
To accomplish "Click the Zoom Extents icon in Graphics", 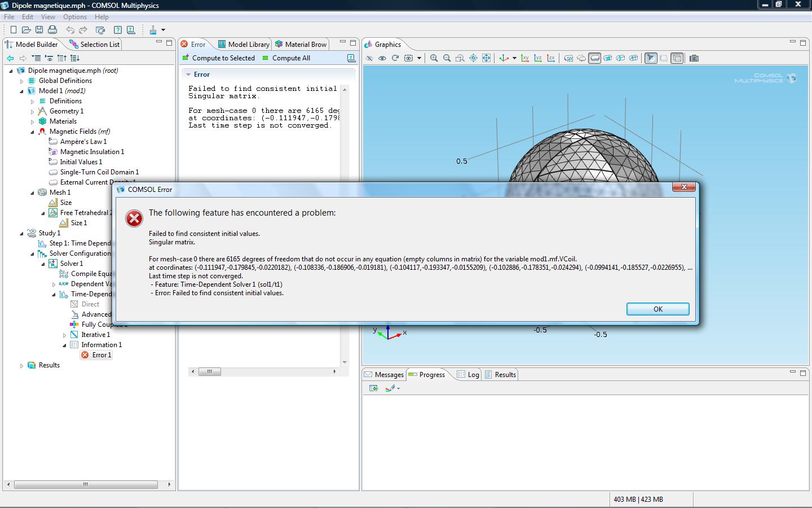I will pyautogui.click(x=486, y=58).
